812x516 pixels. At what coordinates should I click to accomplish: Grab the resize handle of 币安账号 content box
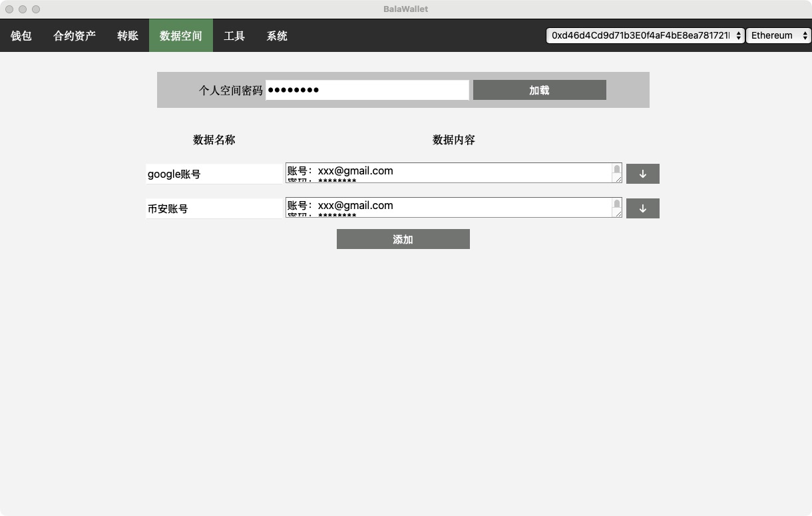(617, 213)
